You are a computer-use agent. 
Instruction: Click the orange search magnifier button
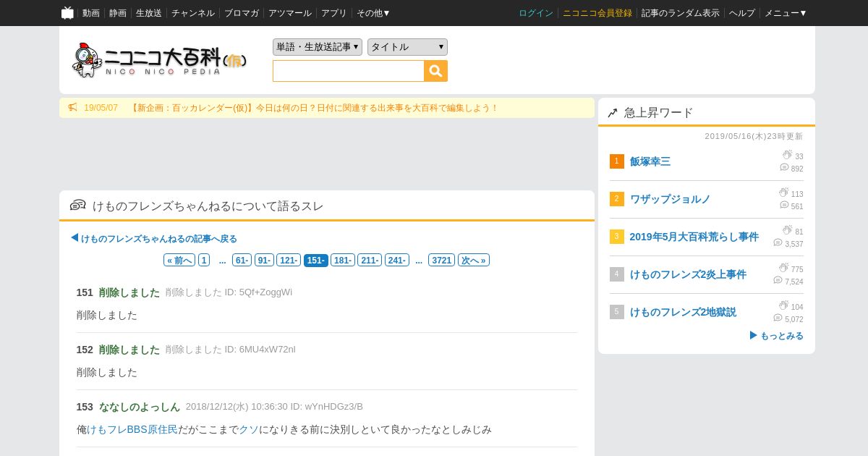coord(435,71)
